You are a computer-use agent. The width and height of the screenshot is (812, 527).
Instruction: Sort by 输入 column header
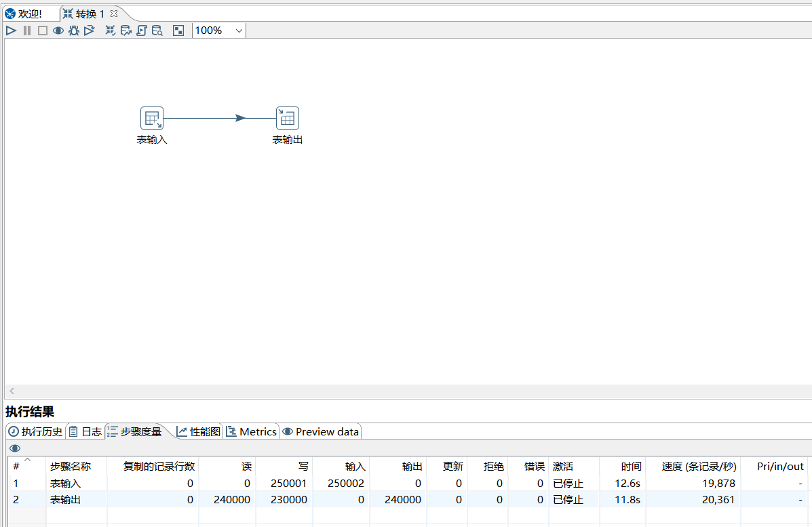pyautogui.click(x=341, y=467)
